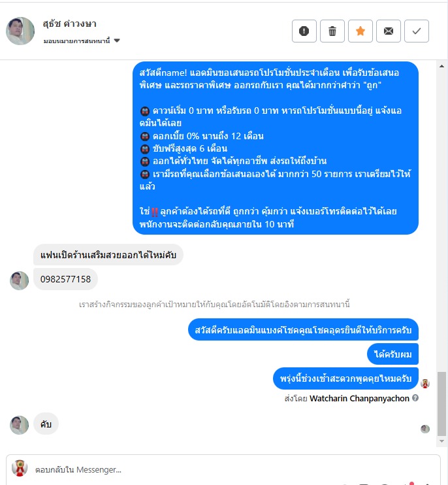Open sender name Watcharin Chanpanyachon
Viewport: 448px width, 485px height.
tap(359, 399)
